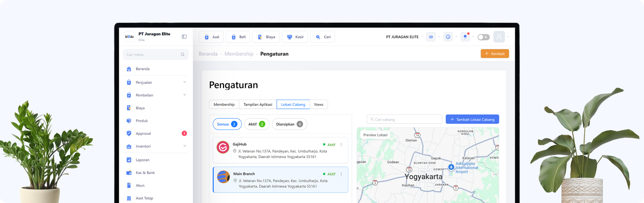The image size is (644, 203).
Task: Open the Laporan sidebar item
Action: click(156, 160)
